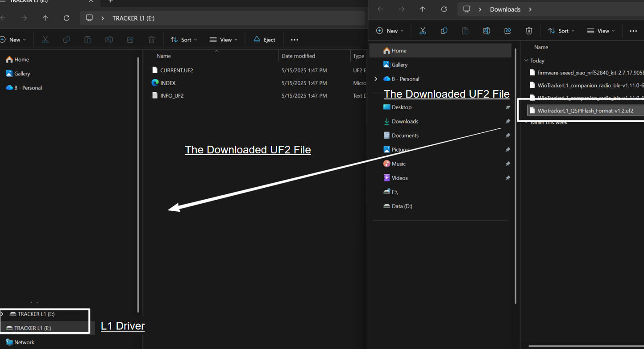
Task: Toggle the pin beside Documents in sidebar
Action: [507, 135]
